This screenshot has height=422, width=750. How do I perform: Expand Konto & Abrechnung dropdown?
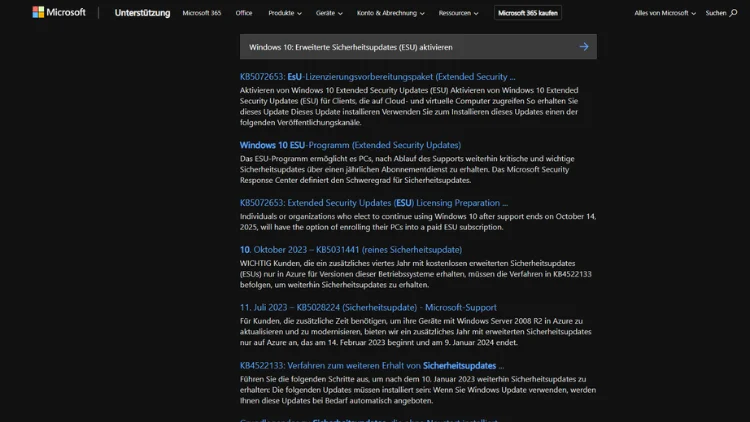coord(390,13)
